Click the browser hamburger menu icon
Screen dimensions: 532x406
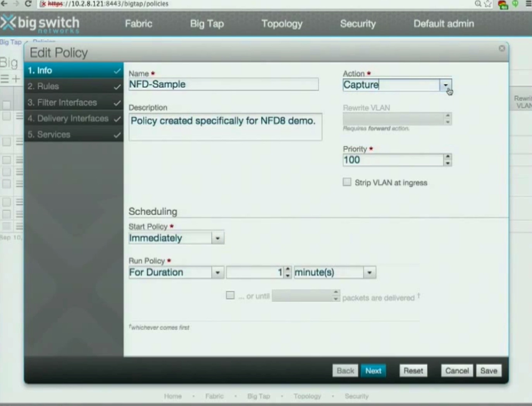(x=528, y=4)
